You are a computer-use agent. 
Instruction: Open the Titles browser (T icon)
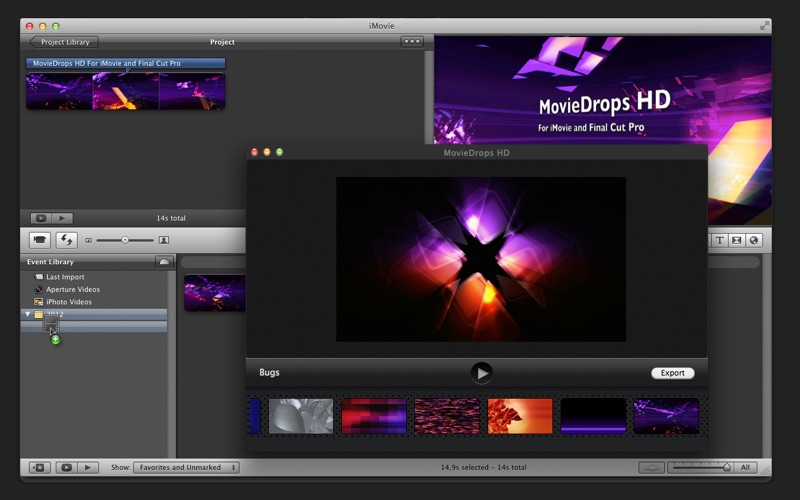(719, 240)
